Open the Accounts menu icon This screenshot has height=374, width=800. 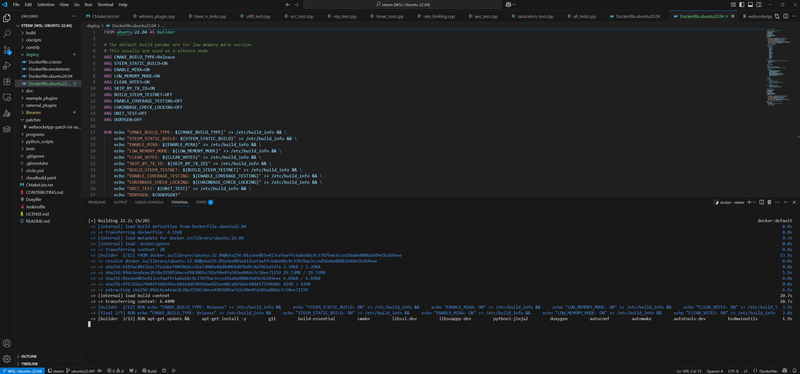pos(7,343)
